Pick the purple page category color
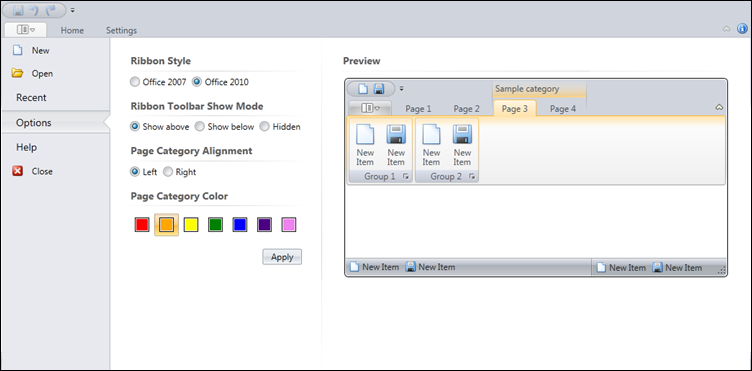Viewport: 752px width, 371px height. coord(264,225)
